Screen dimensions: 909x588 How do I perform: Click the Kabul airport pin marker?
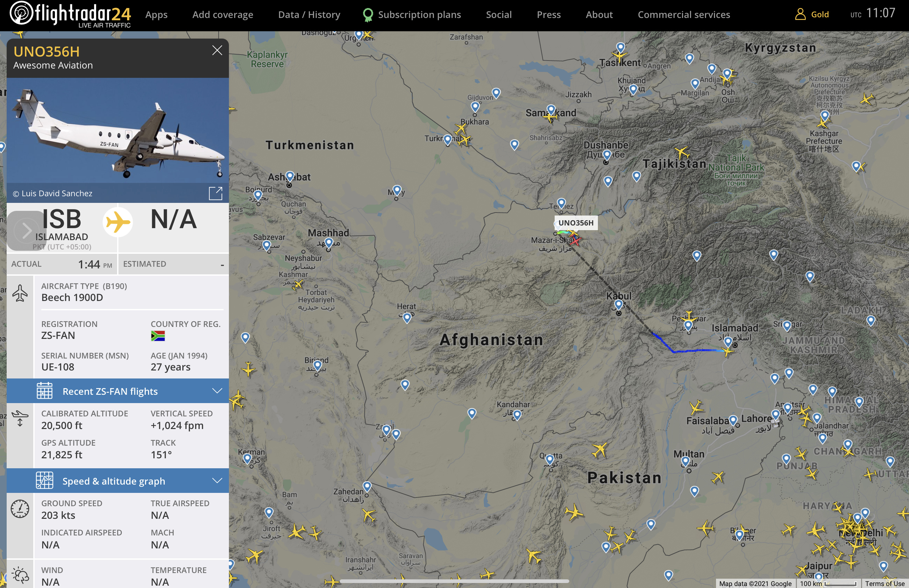pos(618,305)
